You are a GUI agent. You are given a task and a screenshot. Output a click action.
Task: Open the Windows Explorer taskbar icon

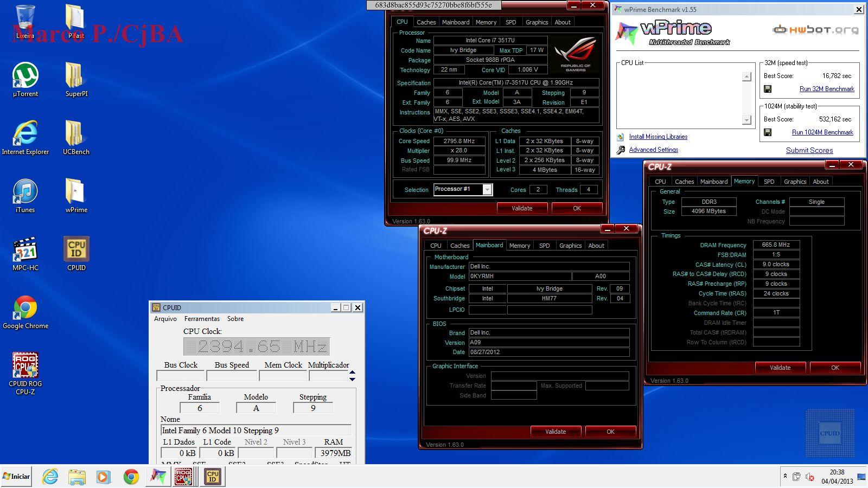pos(77,477)
